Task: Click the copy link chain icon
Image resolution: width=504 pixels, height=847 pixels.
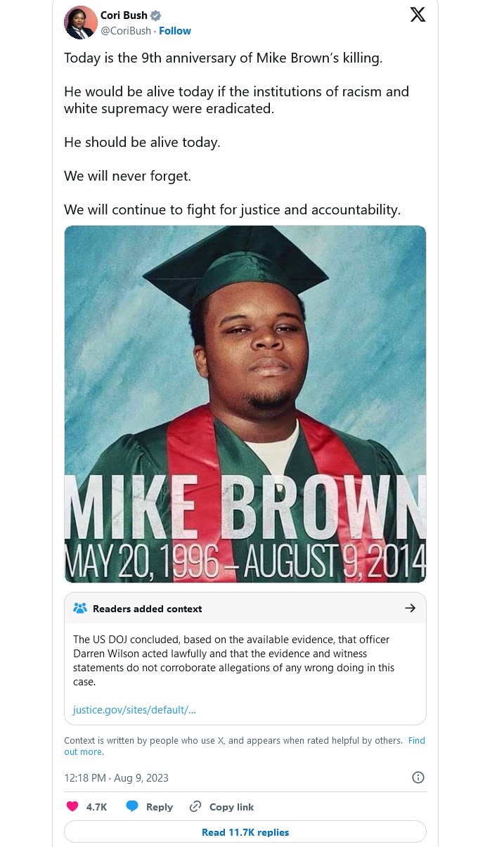Action: pos(196,807)
